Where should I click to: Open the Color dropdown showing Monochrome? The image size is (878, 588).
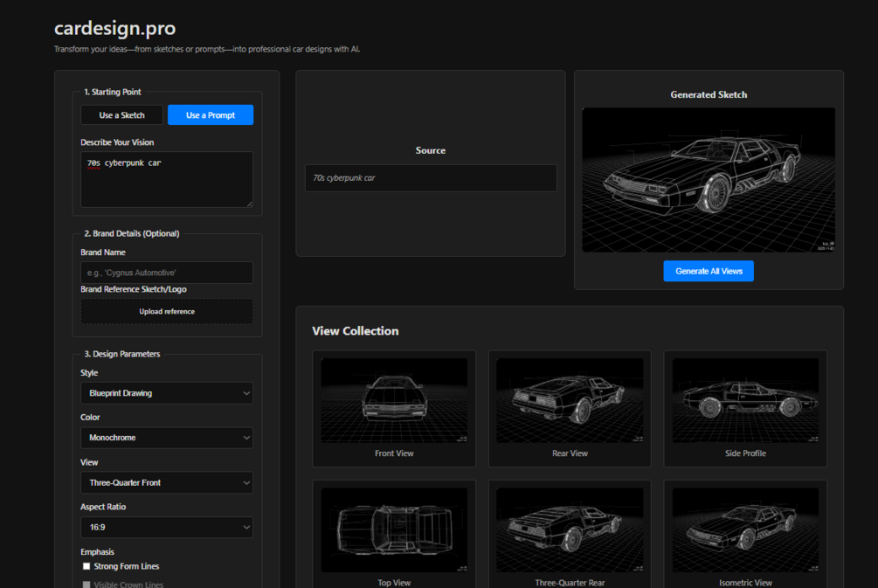click(x=167, y=438)
